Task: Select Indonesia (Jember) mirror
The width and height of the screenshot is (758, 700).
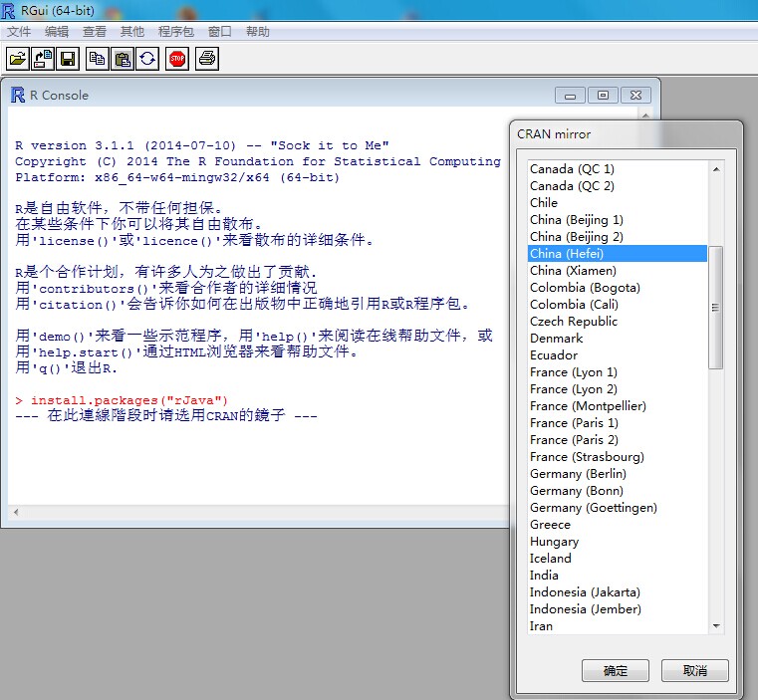Action: [x=618, y=609]
